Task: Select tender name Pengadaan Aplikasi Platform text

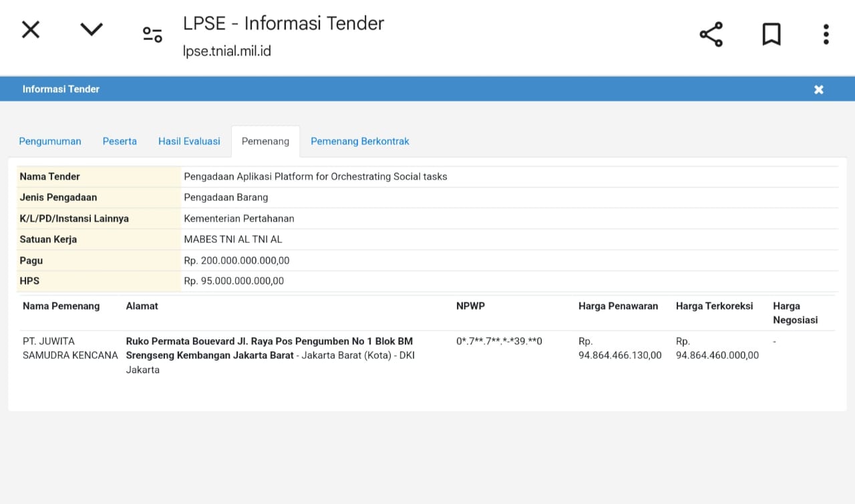Action: coord(315,177)
